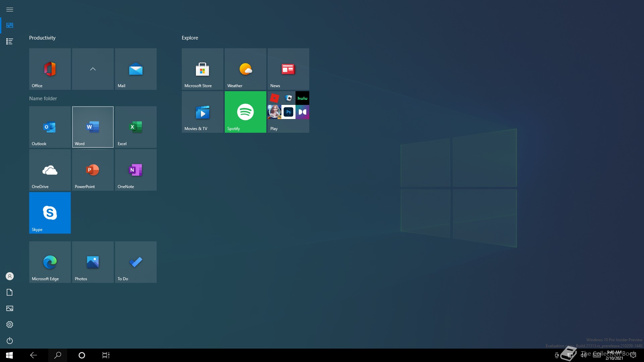Open PowerPoint tile
The width and height of the screenshot is (644, 362).
coord(93,170)
